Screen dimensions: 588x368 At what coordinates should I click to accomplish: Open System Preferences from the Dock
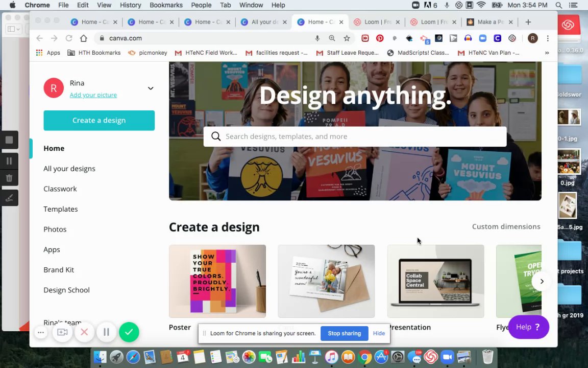coord(398,357)
